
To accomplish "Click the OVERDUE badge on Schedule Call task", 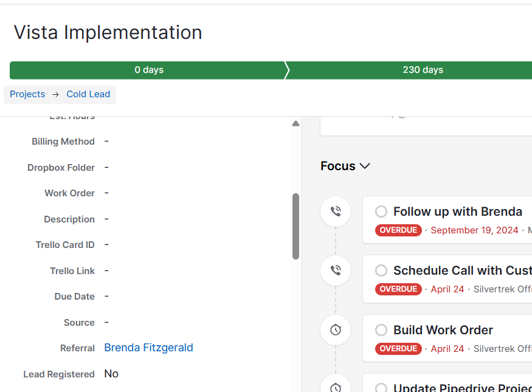I will point(398,289).
